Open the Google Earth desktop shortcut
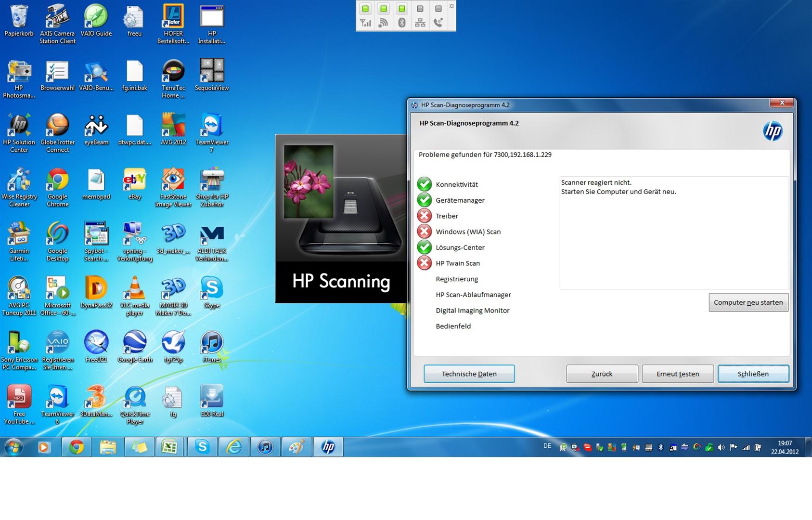Image resolution: width=812 pixels, height=520 pixels. pos(135,344)
